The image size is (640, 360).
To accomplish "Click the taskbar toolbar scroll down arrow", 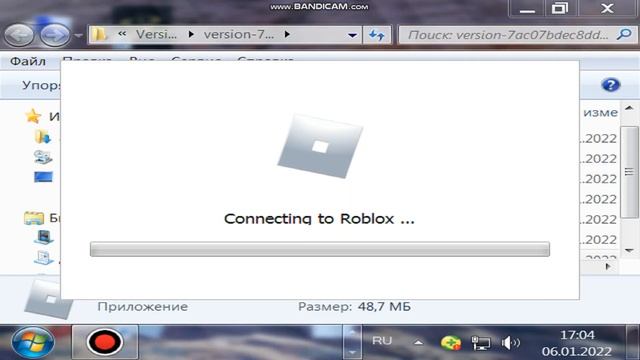I will click(x=352, y=351).
